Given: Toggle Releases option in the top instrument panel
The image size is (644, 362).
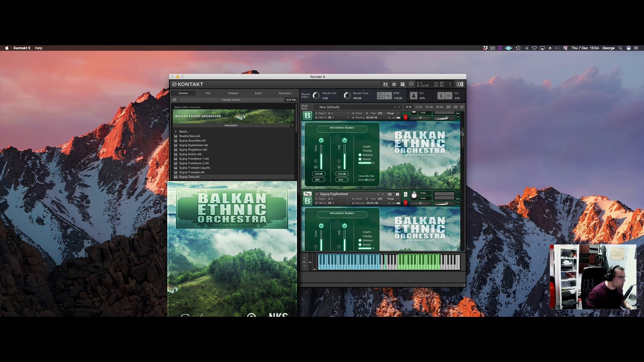Looking at the screenshot, I should (x=360, y=155).
